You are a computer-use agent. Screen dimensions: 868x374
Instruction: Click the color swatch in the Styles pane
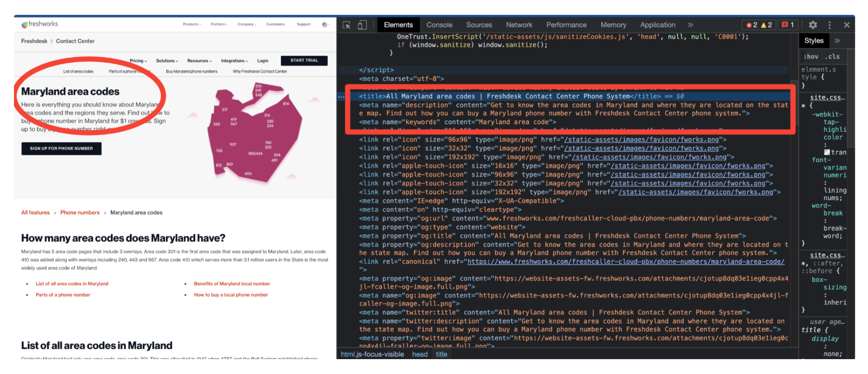pyautogui.click(x=827, y=152)
